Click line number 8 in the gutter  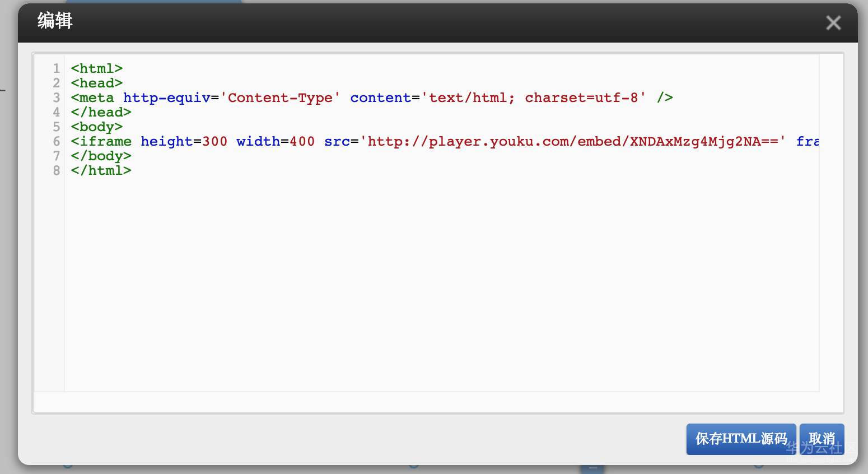pos(56,170)
